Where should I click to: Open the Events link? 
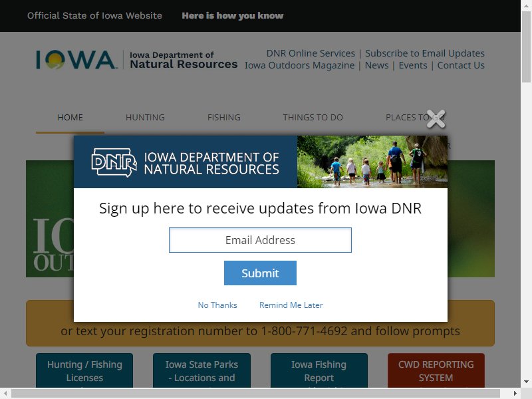click(x=413, y=65)
